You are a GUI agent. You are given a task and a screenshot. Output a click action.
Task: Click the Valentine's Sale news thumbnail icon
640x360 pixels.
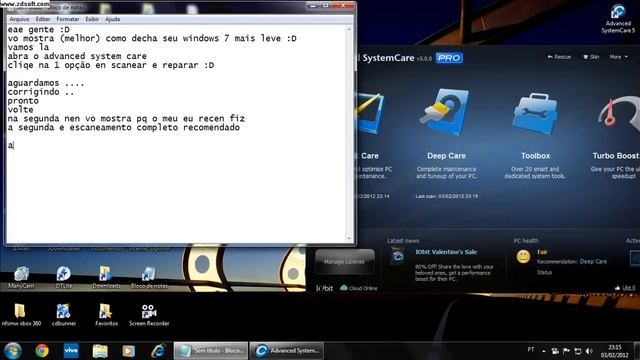click(398, 257)
